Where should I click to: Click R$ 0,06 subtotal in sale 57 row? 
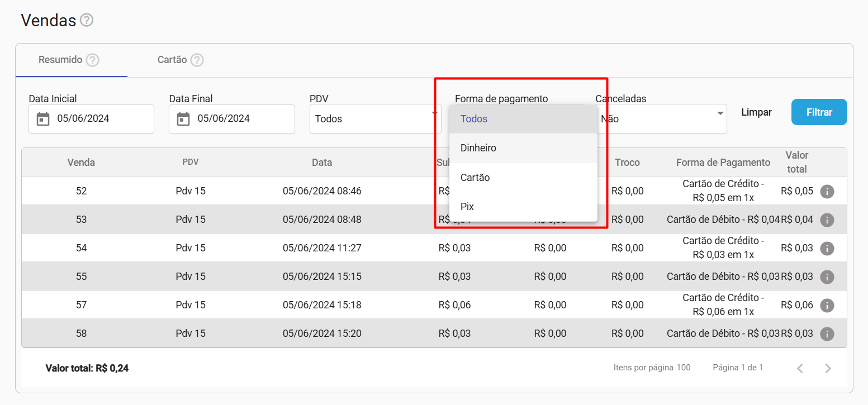[x=454, y=305]
